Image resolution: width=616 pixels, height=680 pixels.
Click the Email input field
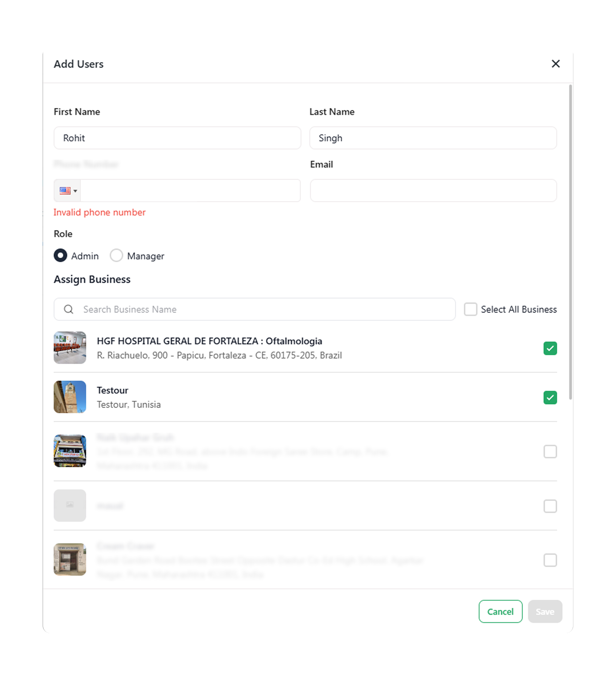pos(433,191)
